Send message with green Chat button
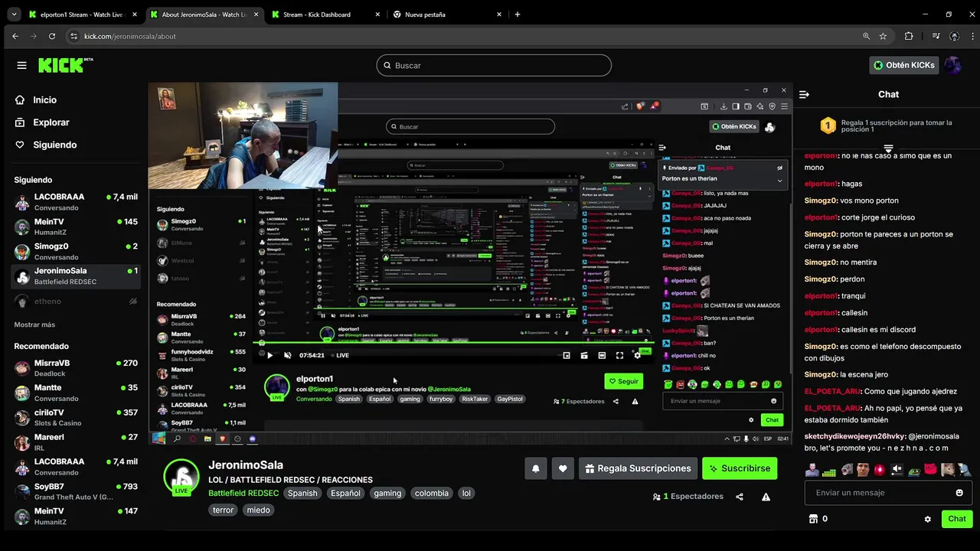 pos(957,519)
